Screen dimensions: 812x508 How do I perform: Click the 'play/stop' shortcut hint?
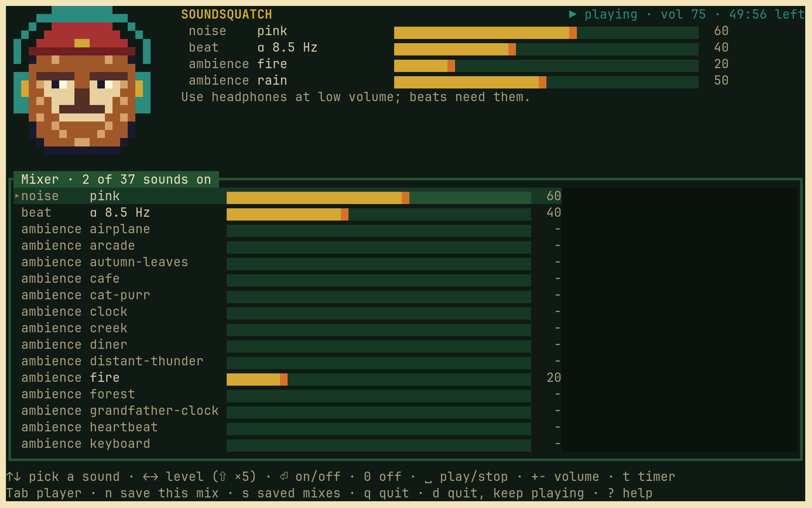pyautogui.click(x=466, y=477)
